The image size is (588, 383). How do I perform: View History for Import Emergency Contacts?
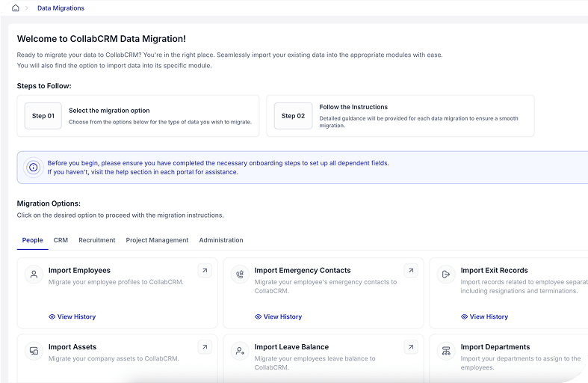click(x=279, y=316)
